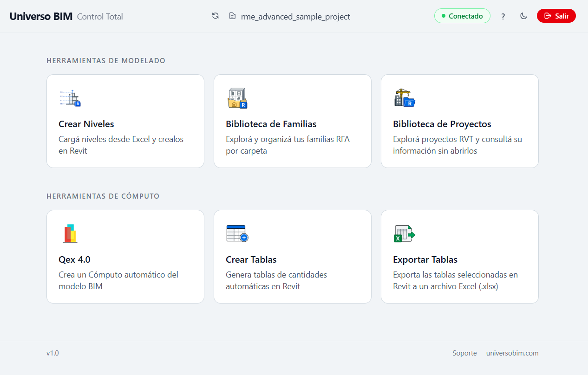Click the Qex 4.0 colored bars icon
The width and height of the screenshot is (588, 375).
(x=70, y=233)
